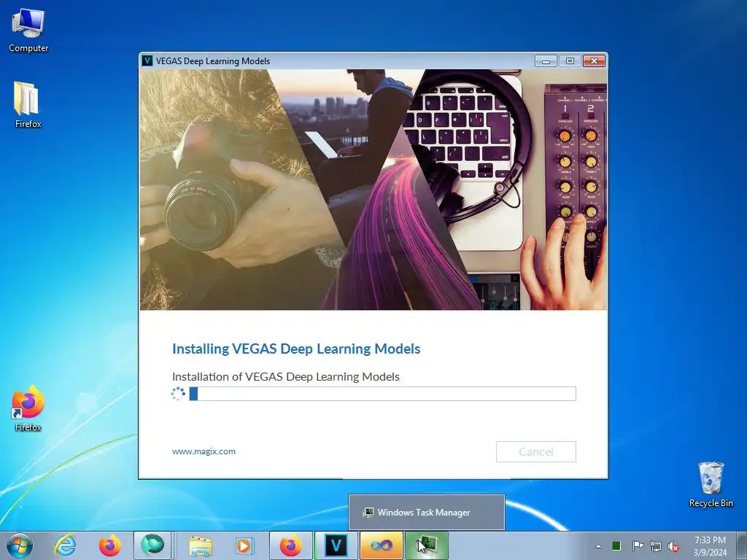Viewport: 747px width, 560px height.
Task: Click 'Installing VEGAS Deep Learning Models' heading
Action: (x=296, y=349)
